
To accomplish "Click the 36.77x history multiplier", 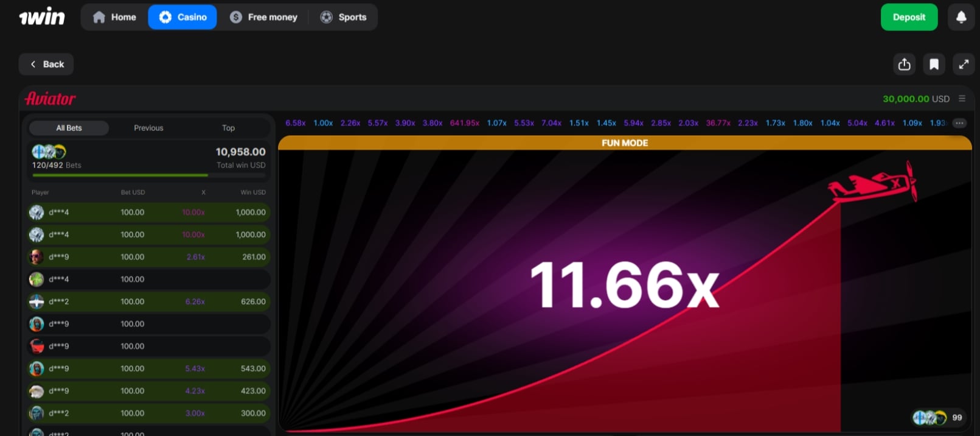I will (x=718, y=123).
